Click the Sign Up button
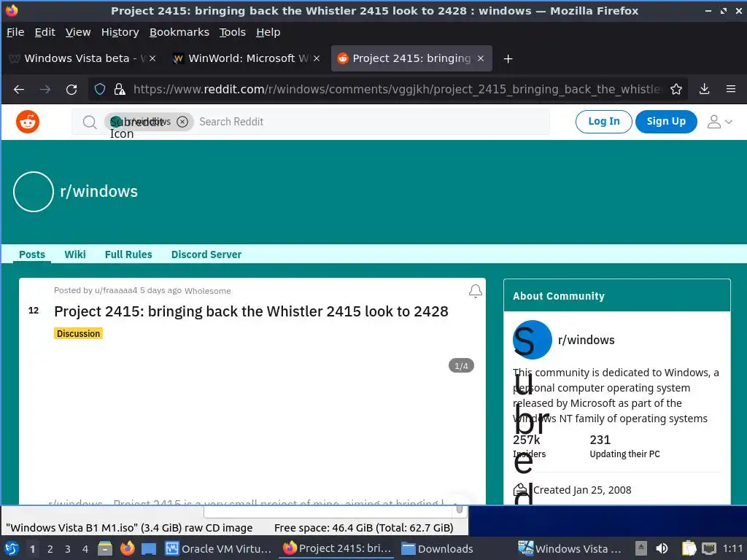The image size is (747, 560). point(666,122)
